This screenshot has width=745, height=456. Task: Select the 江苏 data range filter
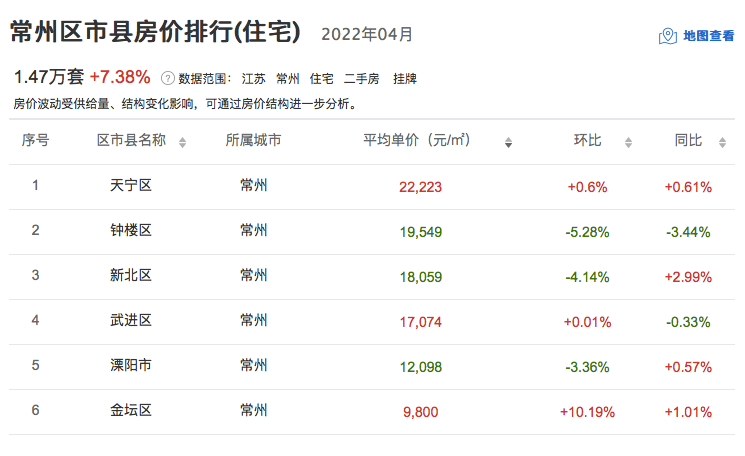pos(253,79)
